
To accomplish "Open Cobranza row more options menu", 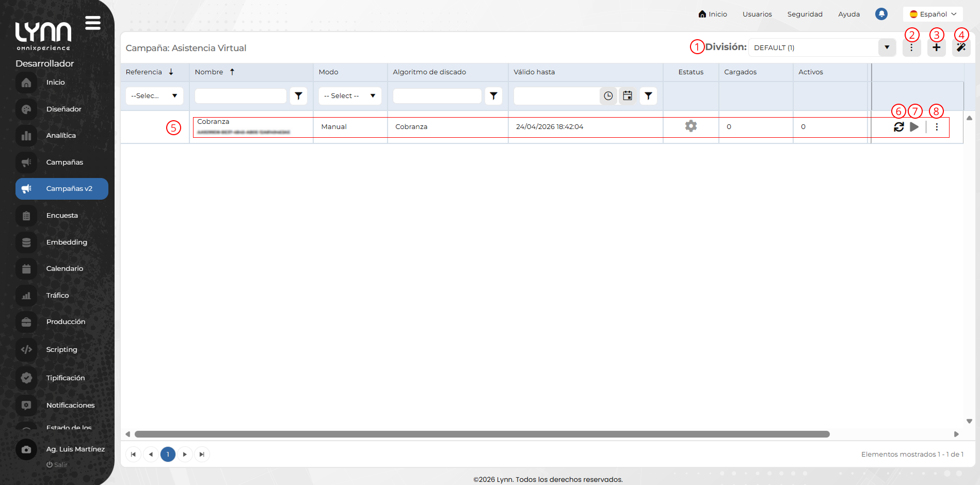I will pos(937,127).
